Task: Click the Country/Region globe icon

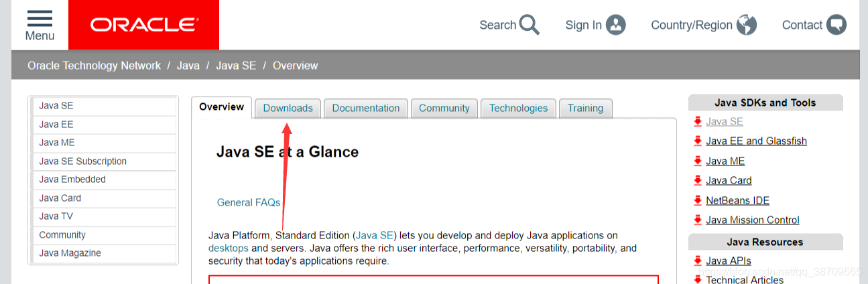Action: coord(746,25)
